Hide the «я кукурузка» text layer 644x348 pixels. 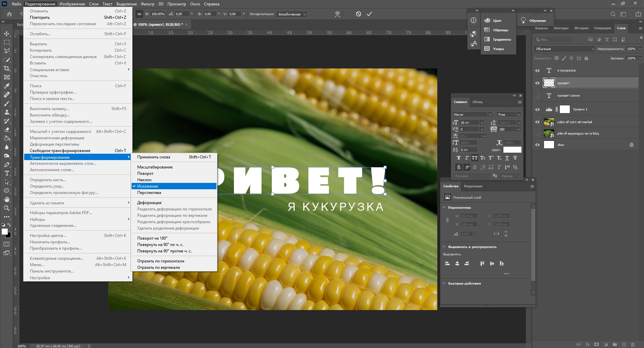pyautogui.click(x=537, y=70)
